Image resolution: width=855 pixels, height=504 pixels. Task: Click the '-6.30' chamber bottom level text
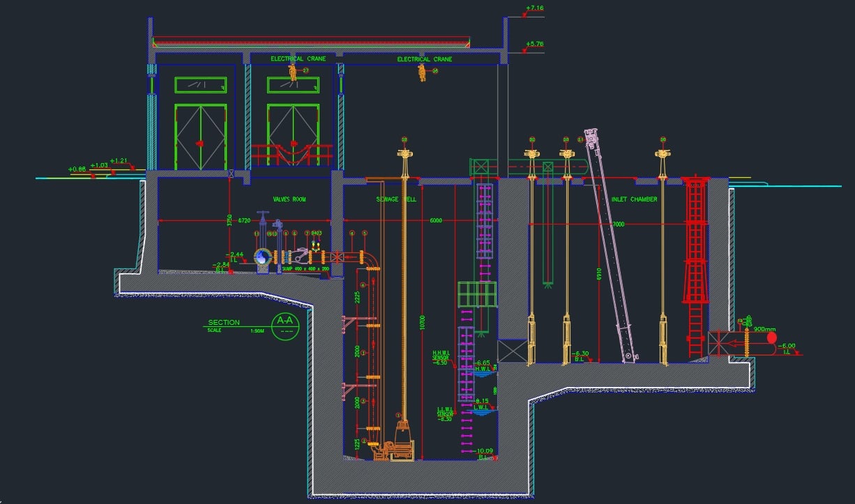[580, 353]
